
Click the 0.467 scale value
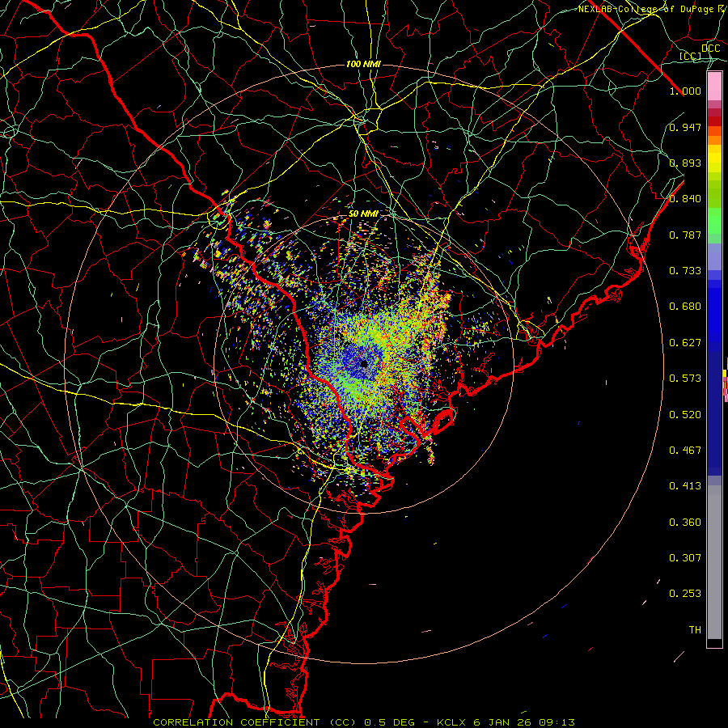click(685, 451)
